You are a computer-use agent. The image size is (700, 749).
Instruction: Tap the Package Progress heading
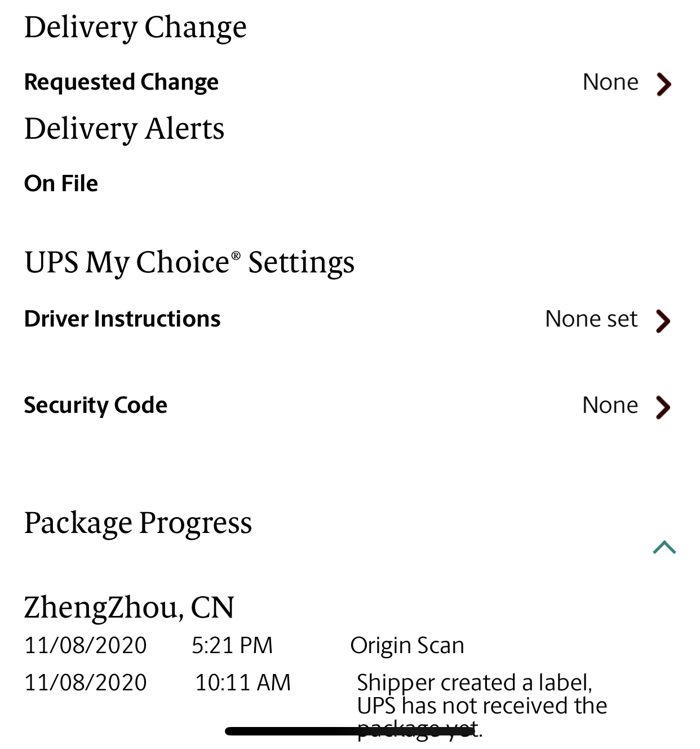[138, 523]
